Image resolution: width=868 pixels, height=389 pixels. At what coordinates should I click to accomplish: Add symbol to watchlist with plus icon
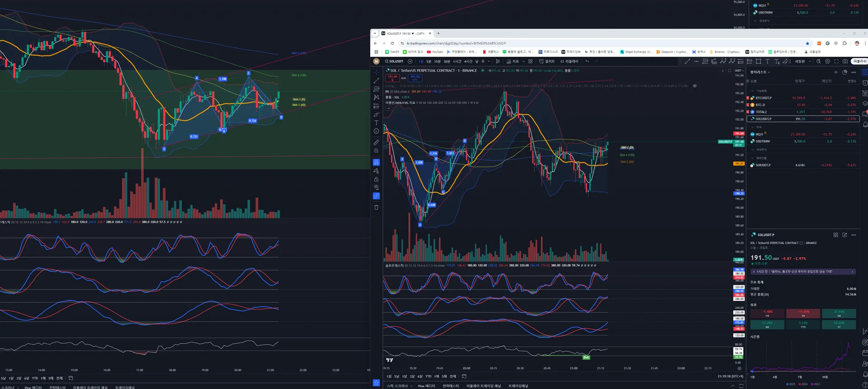click(835, 72)
